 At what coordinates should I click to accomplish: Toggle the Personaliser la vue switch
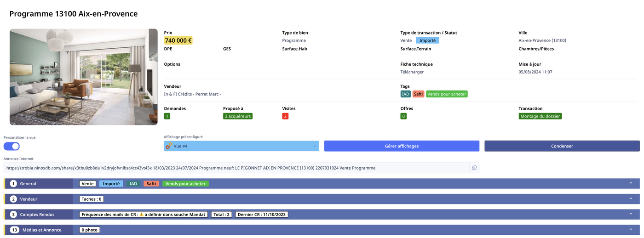pos(12,146)
